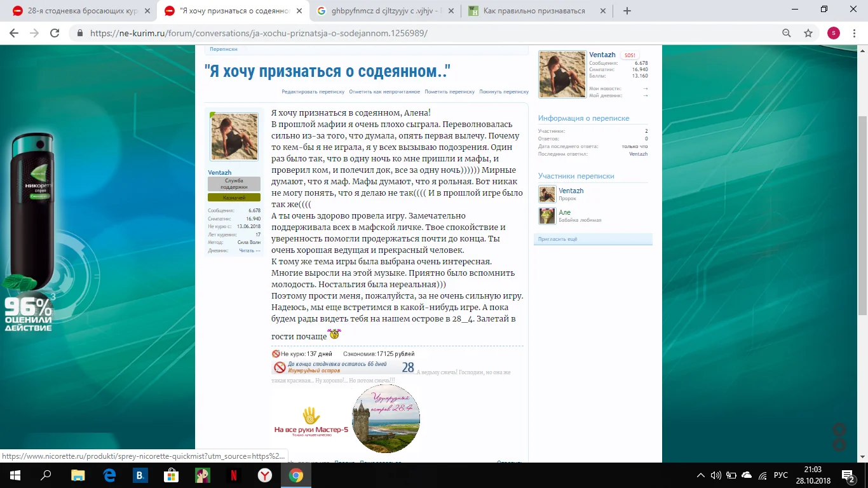
Task: Open File Explorer from taskbar
Action: [78, 475]
